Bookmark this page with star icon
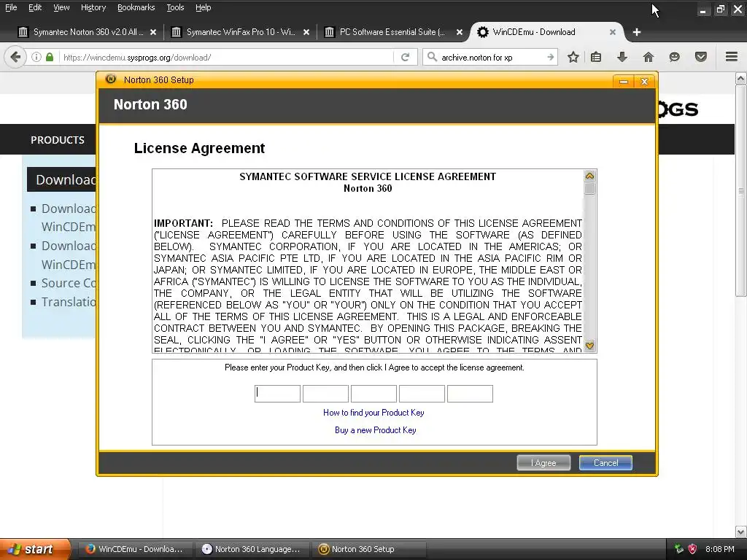The height and width of the screenshot is (560, 747). (573, 57)
